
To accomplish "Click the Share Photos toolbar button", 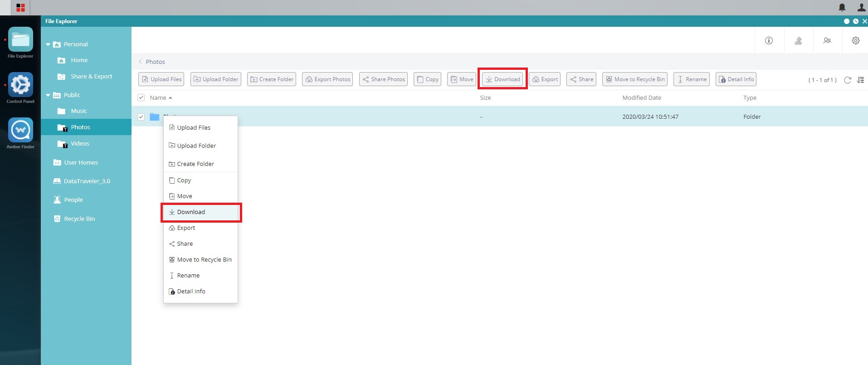I will point(383,79).
